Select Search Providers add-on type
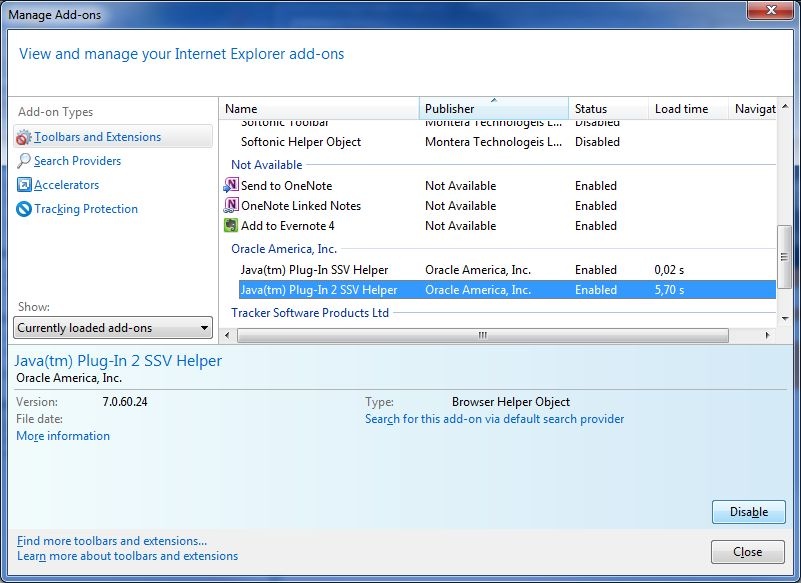 [78, 161]
